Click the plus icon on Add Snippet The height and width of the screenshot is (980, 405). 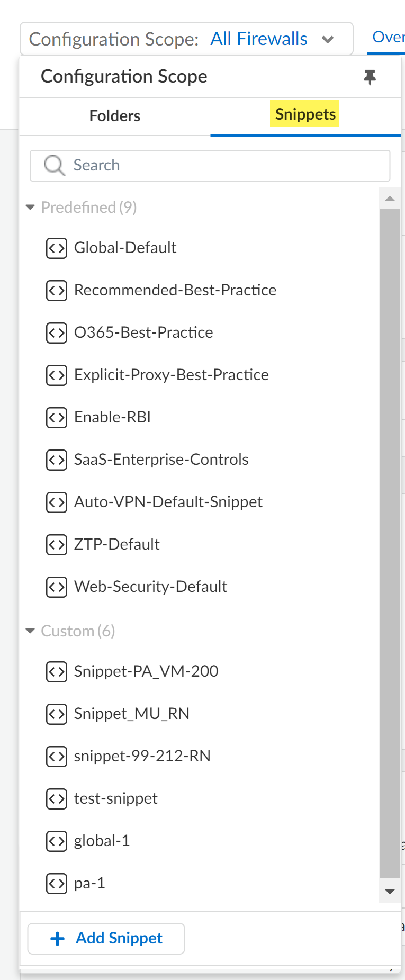coord(57,939)
